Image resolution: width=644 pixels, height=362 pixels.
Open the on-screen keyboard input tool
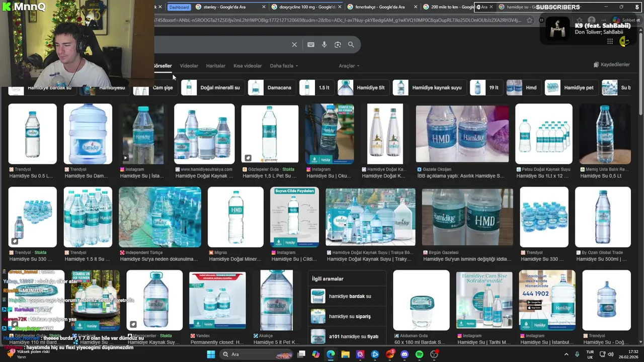pos(311,45)
